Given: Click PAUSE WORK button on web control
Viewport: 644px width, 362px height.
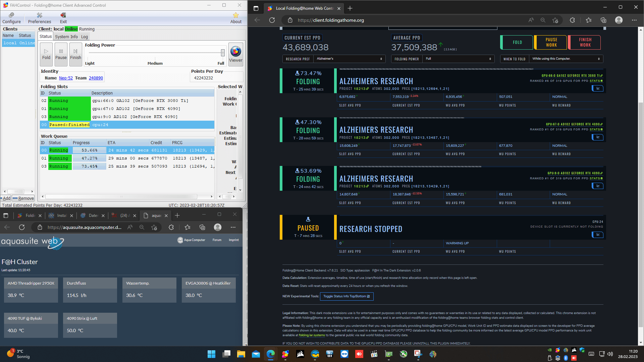Looking at the screenshot, I should [551, 42].
